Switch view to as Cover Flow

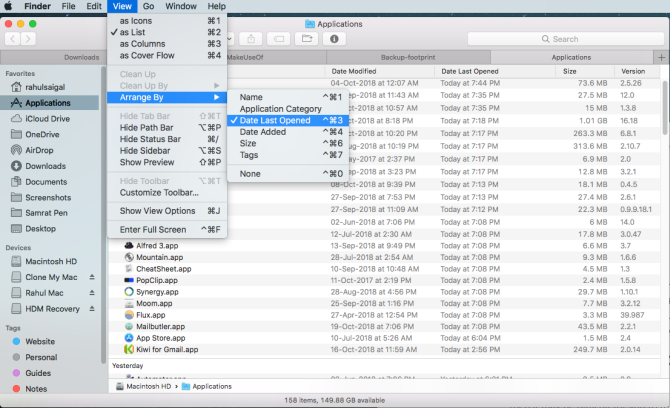167,55
